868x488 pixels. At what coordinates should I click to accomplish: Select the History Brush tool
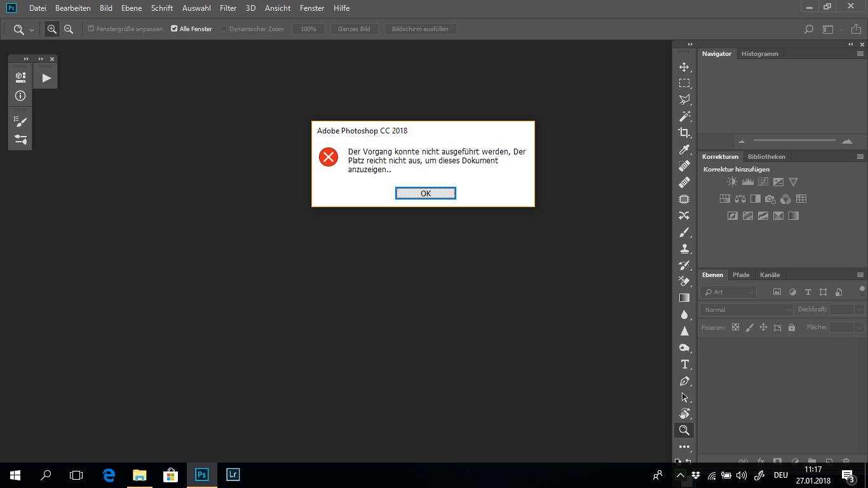point(684,265)
